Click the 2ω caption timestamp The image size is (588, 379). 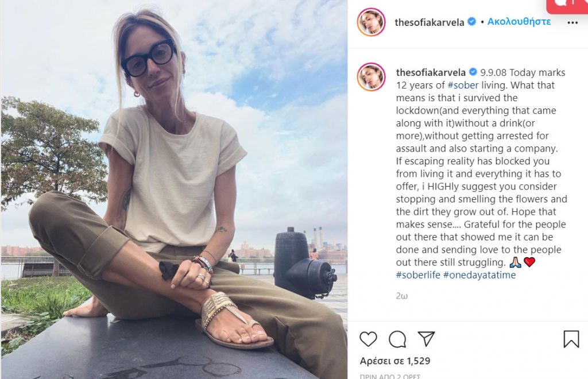[x=401, y=296]
